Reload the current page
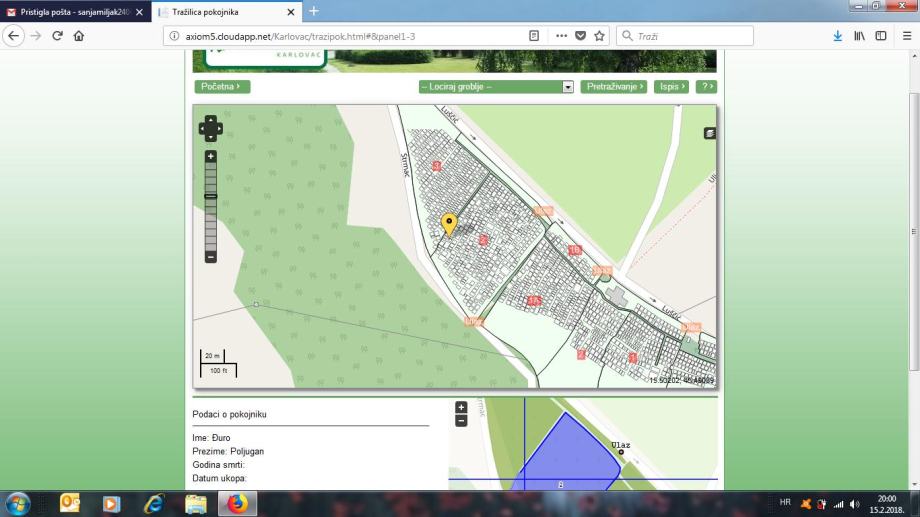 click(x=58, y=36)
